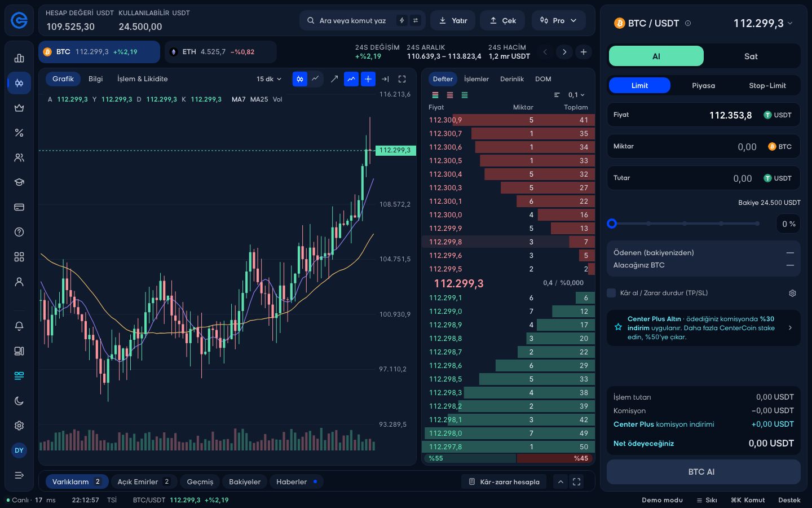Switch to the Bilgi chart tab
The width and height of the screenshot is (812, 508).
(x=96, y=79)
